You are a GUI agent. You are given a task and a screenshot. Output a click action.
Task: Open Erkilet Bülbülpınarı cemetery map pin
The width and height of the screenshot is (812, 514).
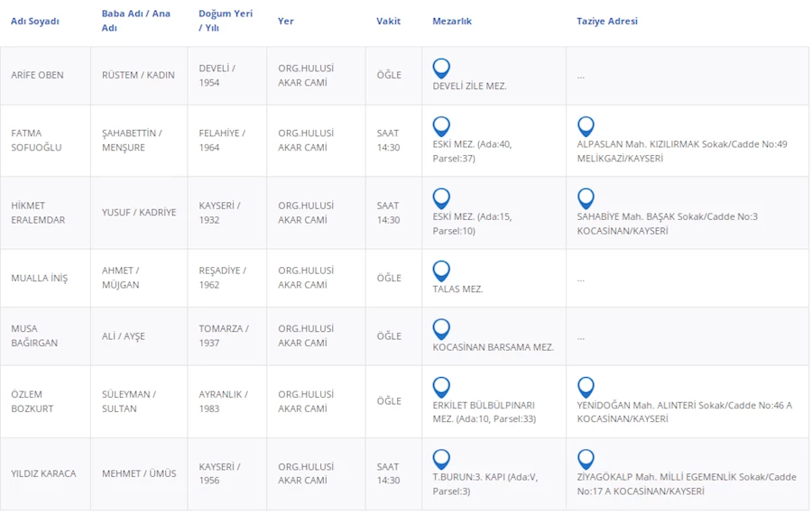tap(441, 387)
